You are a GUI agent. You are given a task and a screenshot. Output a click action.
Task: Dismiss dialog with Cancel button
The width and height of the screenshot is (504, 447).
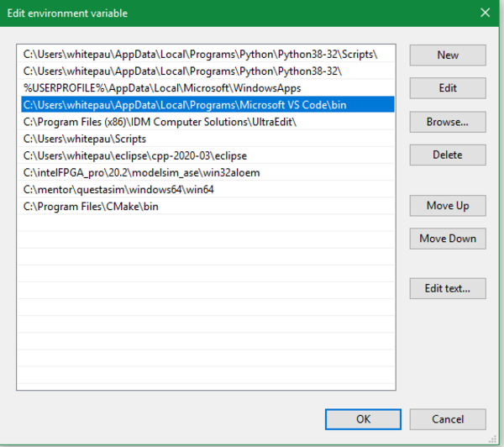point(448,418)
